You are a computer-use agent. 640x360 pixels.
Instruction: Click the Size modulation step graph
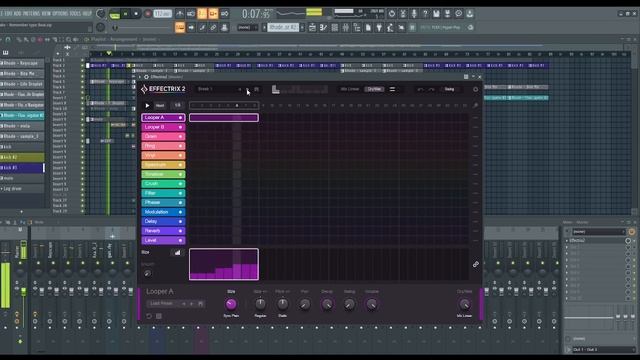tap(224, 264)
